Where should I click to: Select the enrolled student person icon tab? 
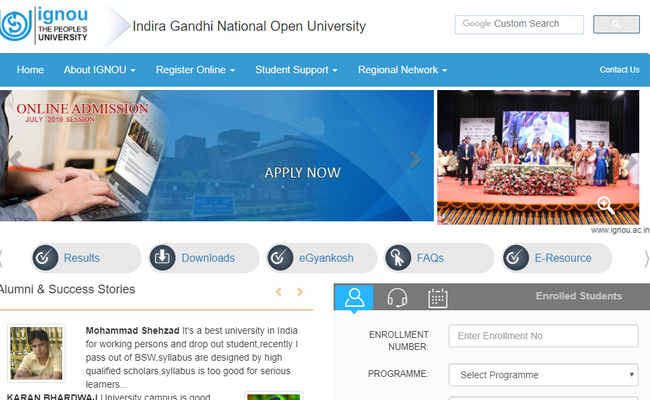354,297
